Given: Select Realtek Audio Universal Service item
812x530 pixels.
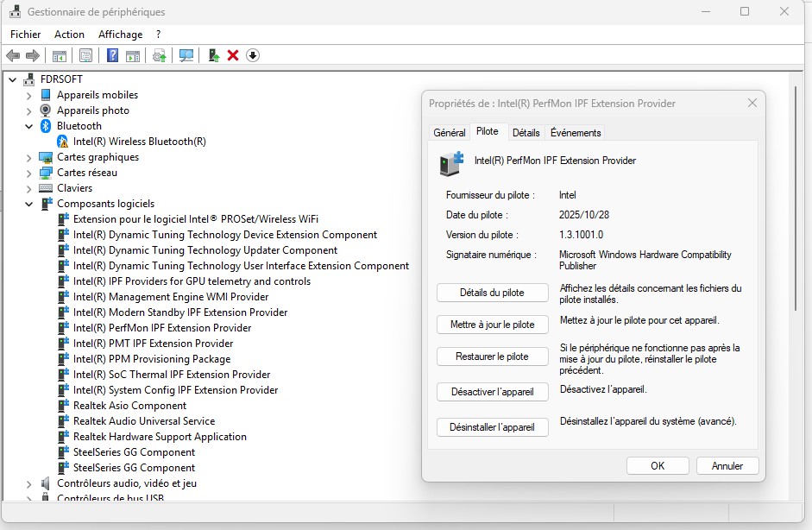Looking at the screenshot, I should [x=143, y=421].
